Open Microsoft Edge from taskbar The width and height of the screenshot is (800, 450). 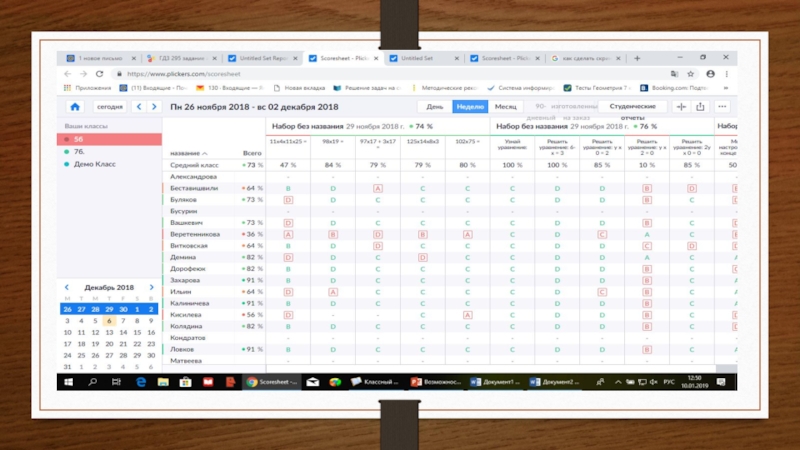click(x=141, y=382)
